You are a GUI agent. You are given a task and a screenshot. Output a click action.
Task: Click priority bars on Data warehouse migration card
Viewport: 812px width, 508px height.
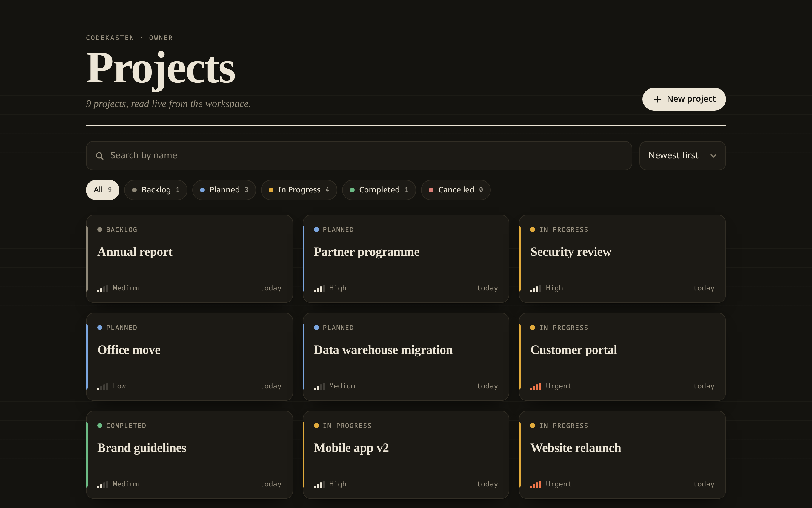pyautogui.click(x=319, y=387)
